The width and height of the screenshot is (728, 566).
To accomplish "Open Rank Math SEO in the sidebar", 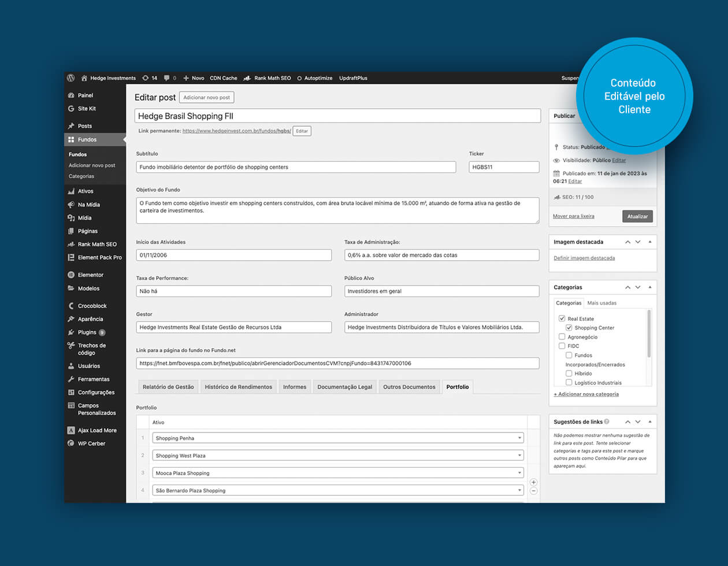I will tap(96, 244).
